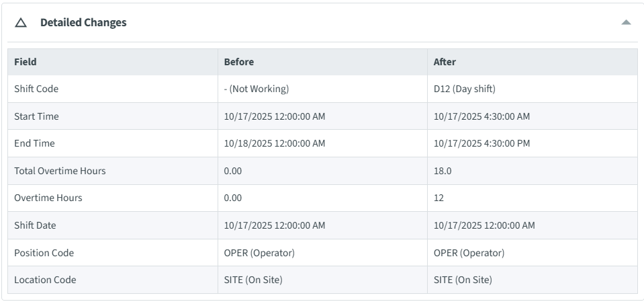Click the Before column header
The height and width of the screenshot is (306, 644).
[239, 62]
